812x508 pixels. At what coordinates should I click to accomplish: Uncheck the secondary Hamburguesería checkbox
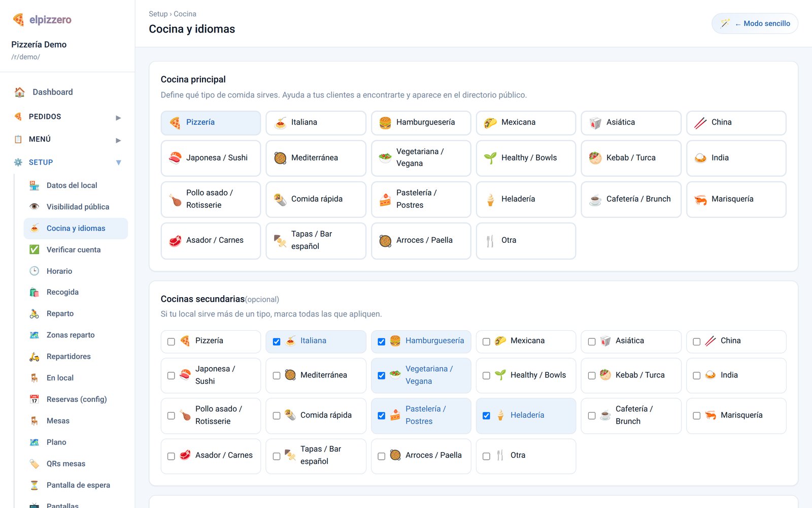[381, 342]
